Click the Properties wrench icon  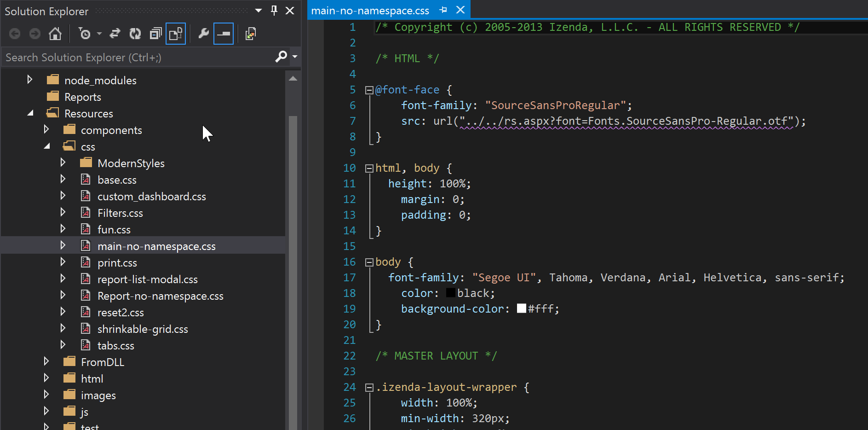(x=203, y=34)
